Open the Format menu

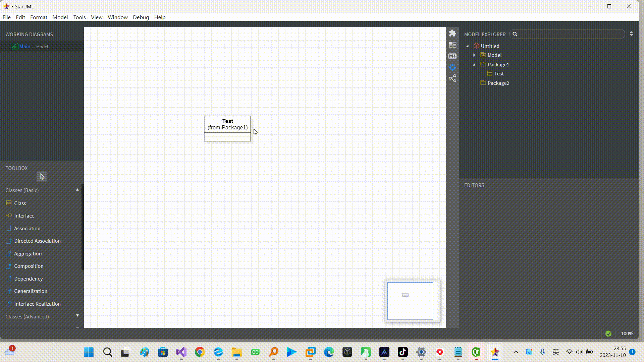pyautogui.click(x=39, y=17)
